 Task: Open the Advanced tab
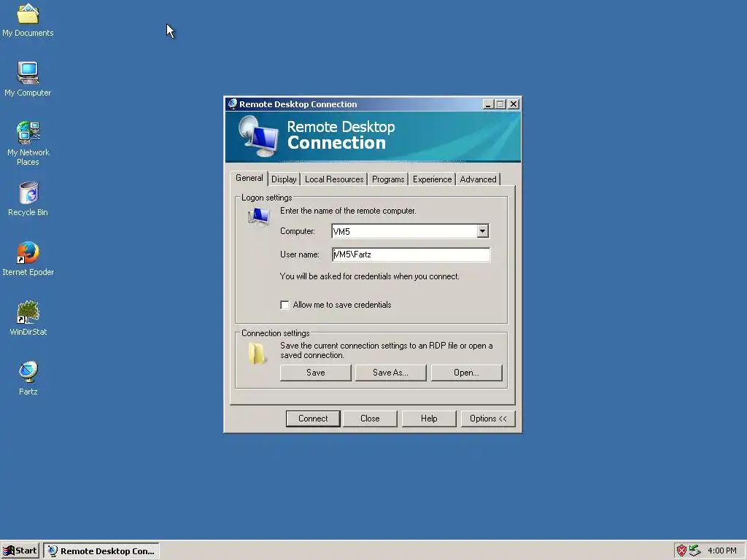[478, 179]
